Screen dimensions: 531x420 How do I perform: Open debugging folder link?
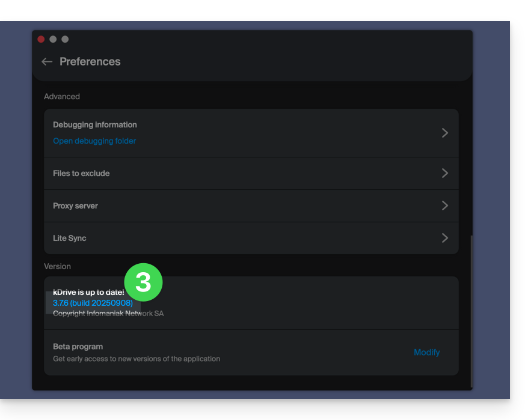94,141
